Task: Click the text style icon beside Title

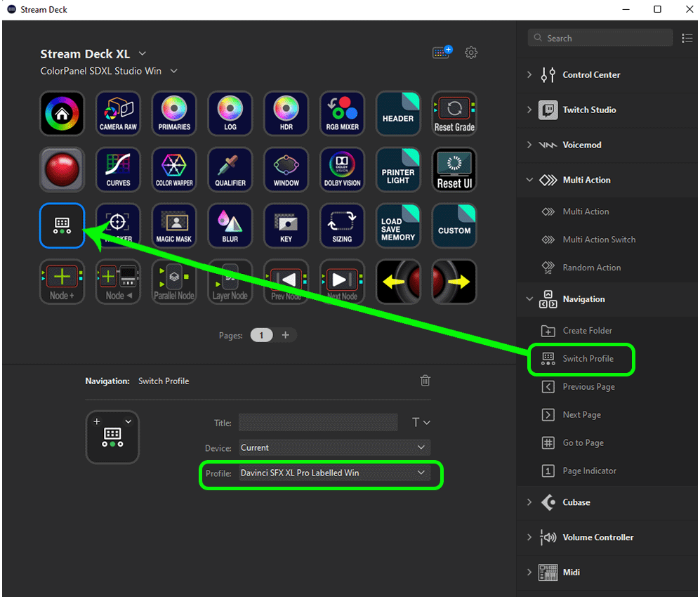Action: click(420, 422)
